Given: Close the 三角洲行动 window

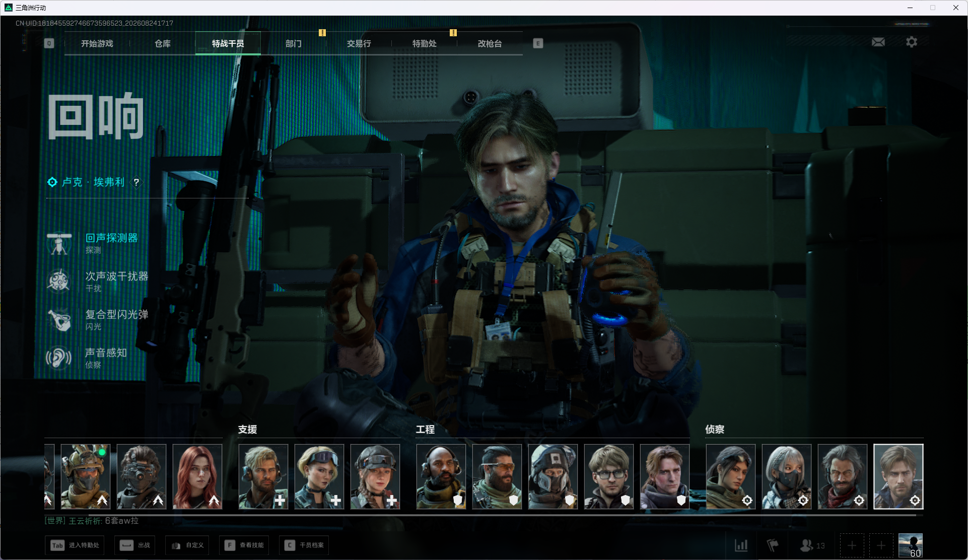Looking at the screenshot, I should pos(955,8).
